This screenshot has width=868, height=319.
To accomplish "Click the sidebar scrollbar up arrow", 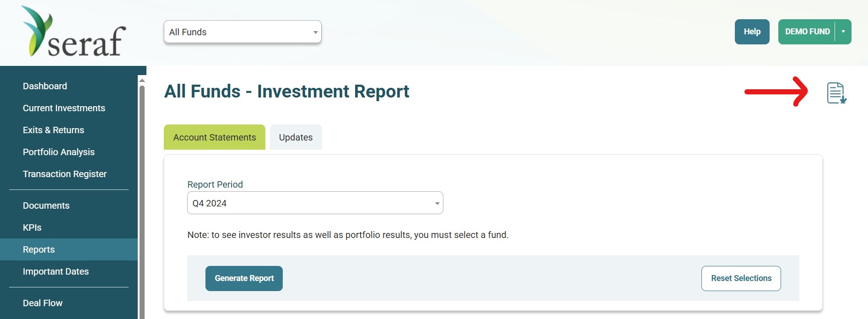I will pos(142,80).
